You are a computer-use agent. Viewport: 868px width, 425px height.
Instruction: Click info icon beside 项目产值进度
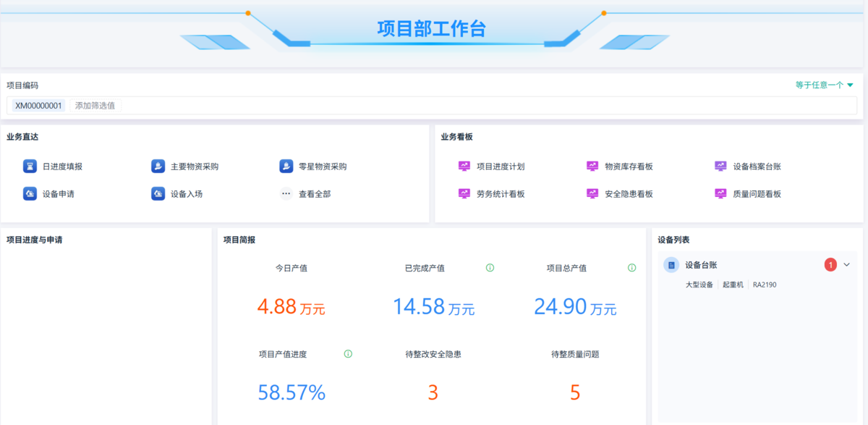tap(348, 354)
